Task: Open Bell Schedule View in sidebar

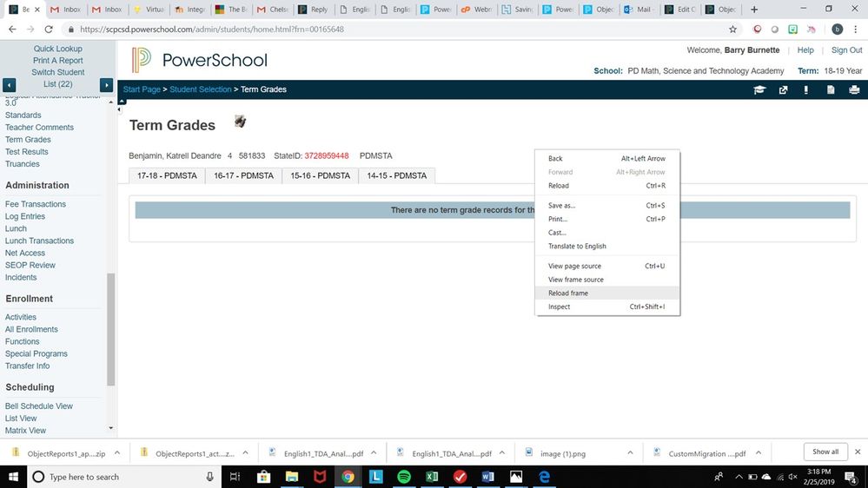Action: click(x=39, y=406)
